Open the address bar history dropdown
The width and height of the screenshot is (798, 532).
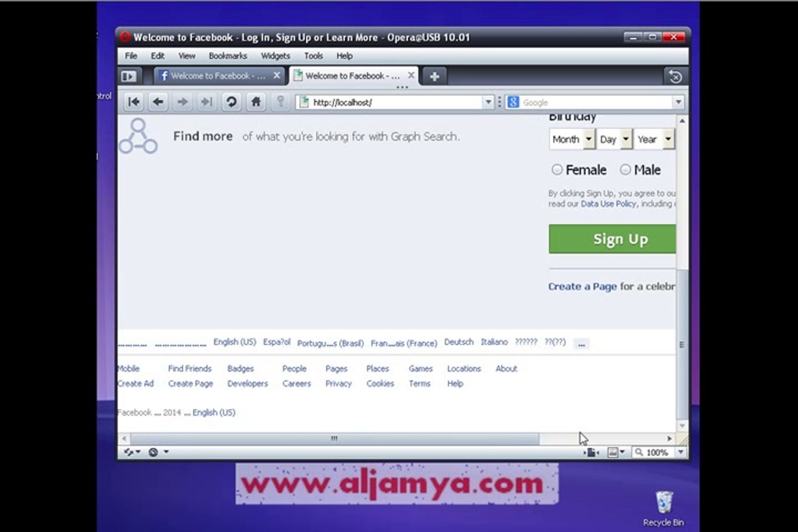tap(488, 102)
